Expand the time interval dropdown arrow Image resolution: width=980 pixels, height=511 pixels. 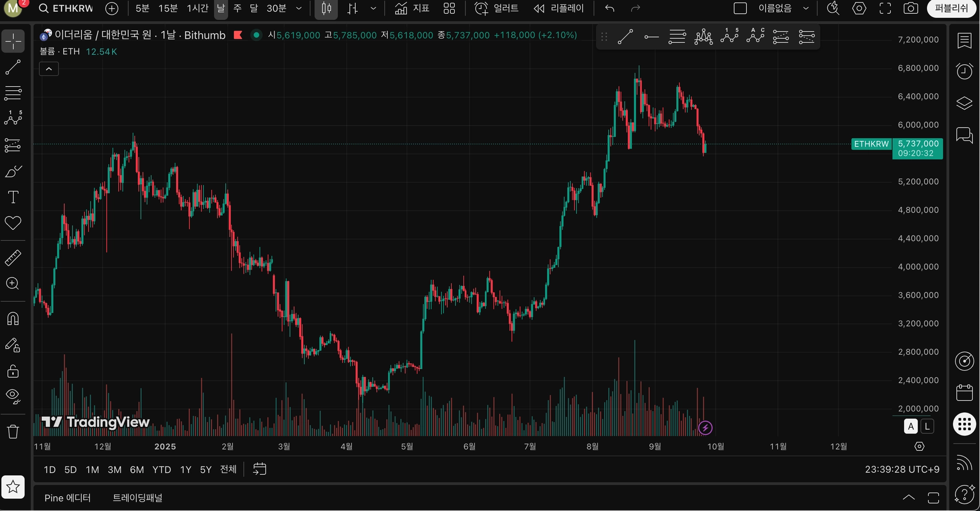299,9
